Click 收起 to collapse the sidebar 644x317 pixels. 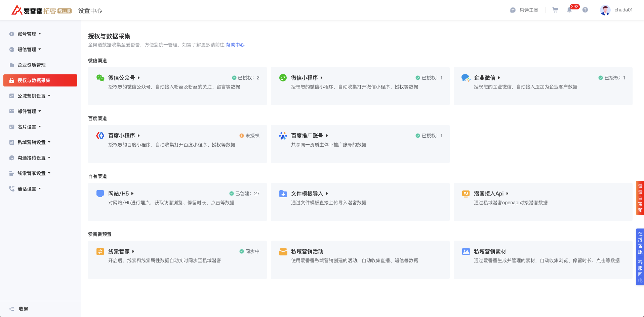(x=23, y=309)
